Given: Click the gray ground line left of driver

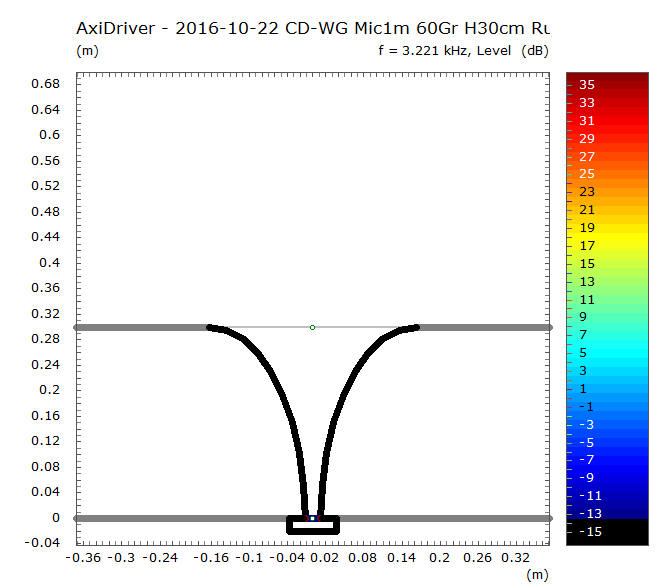Looking at the screenshot, I should (180, 518).
